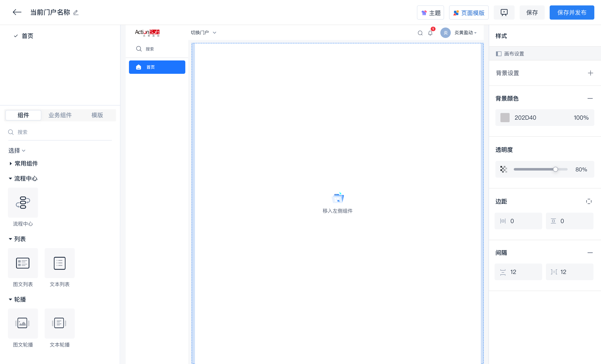
Task: Select the 图文轮播 component icon
Action: (x=23, y=323)
